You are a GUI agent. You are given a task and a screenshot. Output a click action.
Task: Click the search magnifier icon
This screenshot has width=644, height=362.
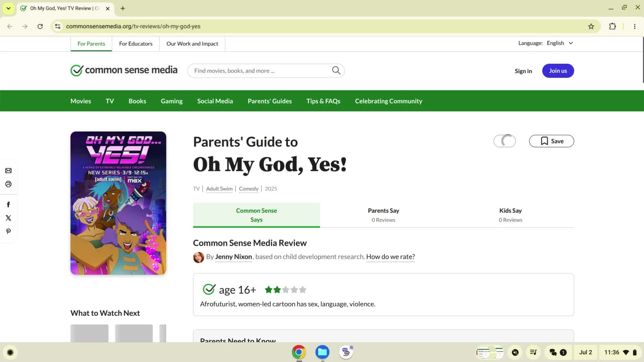click(x=336, y=70)
